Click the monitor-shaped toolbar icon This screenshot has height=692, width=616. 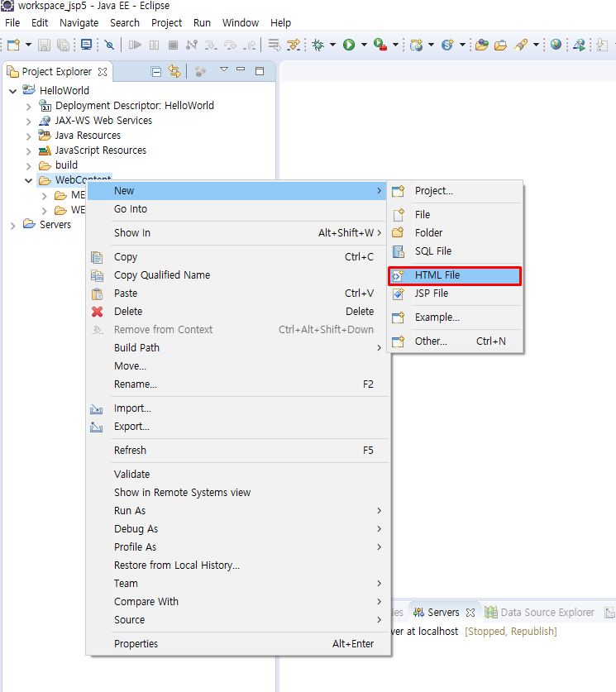(x=87, y=45)
